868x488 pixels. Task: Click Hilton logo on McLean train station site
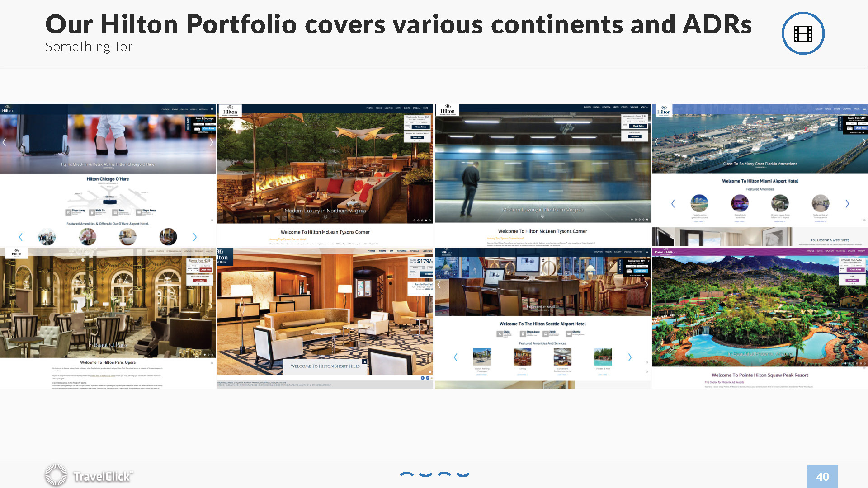coord(448,110)
